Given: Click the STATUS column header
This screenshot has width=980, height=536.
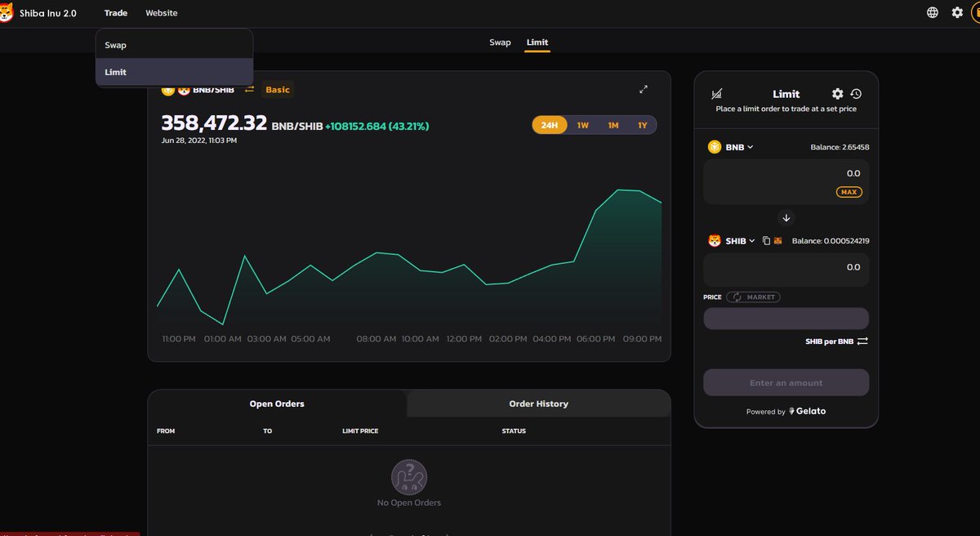Looking at the screenshot, I should point(514,431).
